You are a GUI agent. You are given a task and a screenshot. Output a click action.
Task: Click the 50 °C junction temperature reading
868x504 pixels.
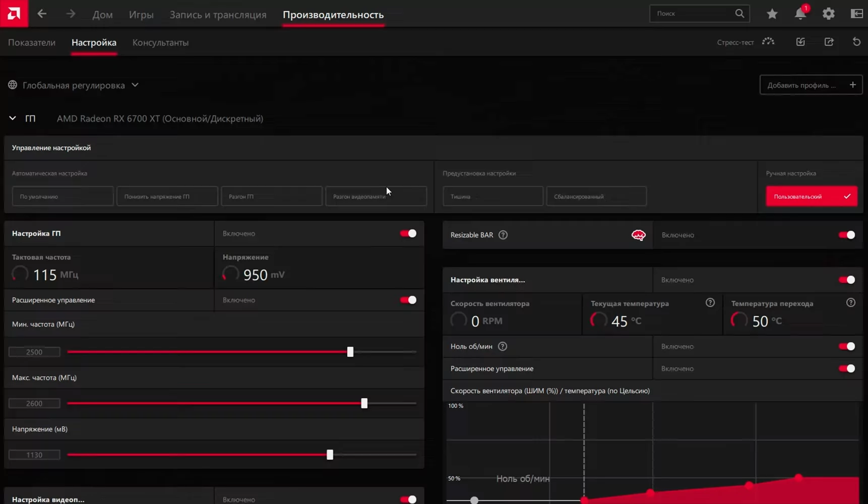tap(767, 321)
